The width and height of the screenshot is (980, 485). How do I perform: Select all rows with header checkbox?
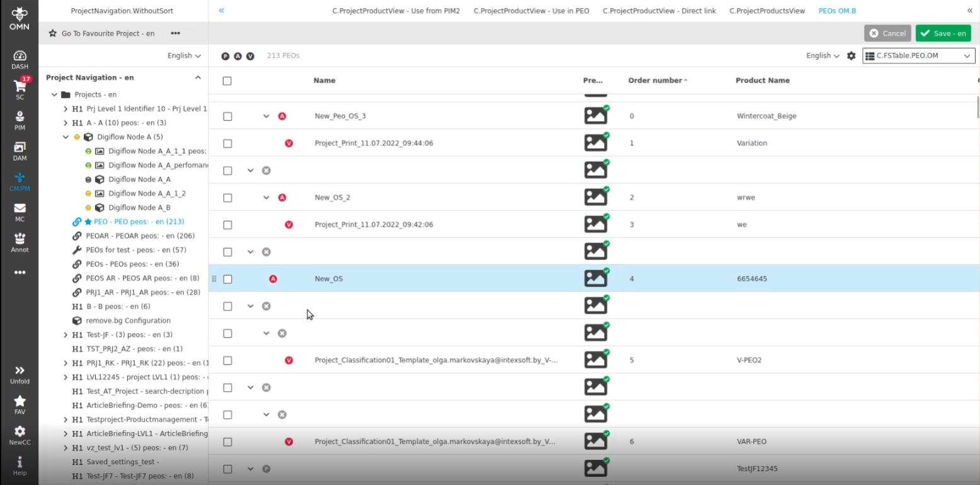pyautogui.click(x=227, y=81)
